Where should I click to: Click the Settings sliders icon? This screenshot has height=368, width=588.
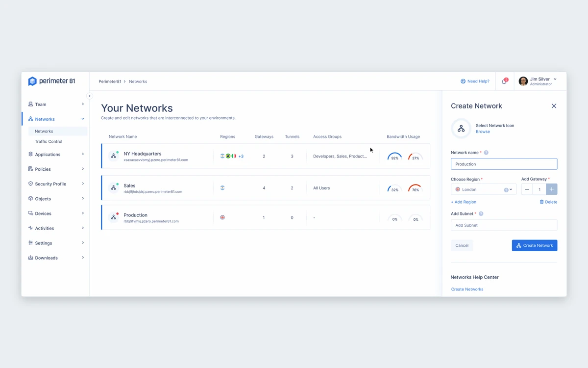pos(30,242)
